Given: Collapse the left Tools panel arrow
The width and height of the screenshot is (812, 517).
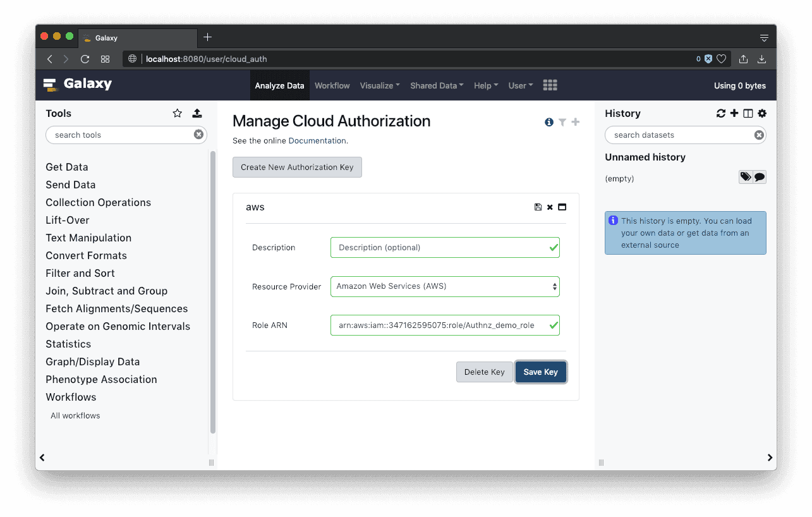Looking at the screenshot, I should pyautogui.click(x=42, y=458).
